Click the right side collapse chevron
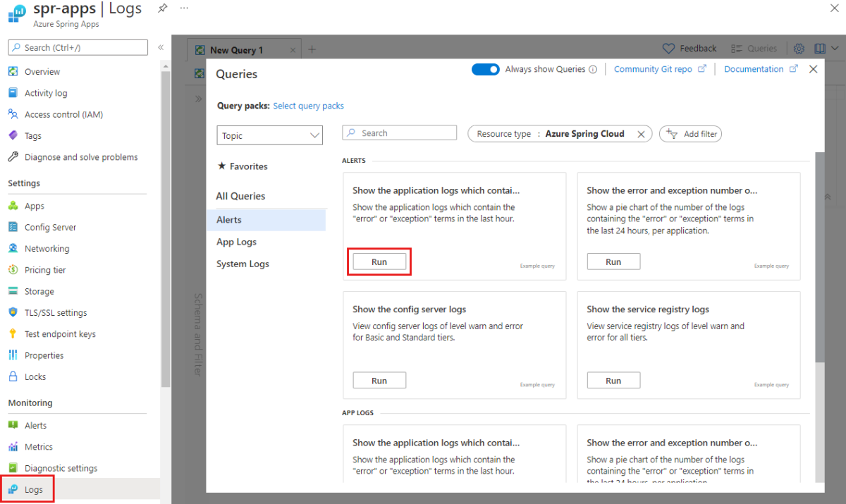This screenshot has height=504, width=846. [x=828, y=198]
